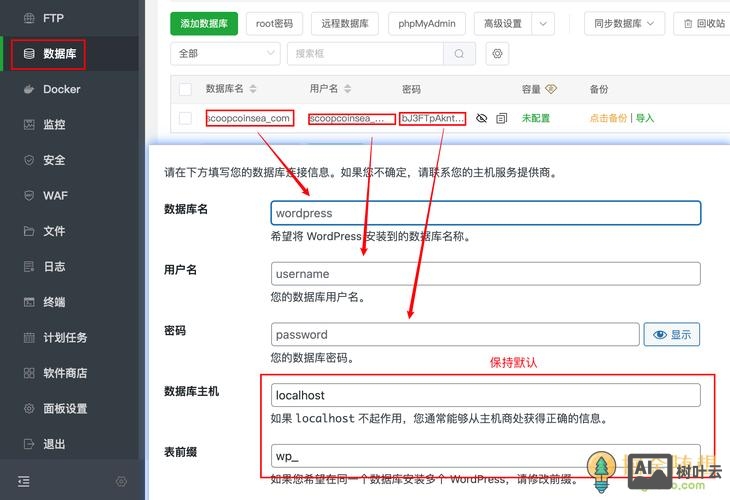Viewport: 730px width, 500px height.
Task: Click the sidebar bottom settings gear
Action: click(121, 481)
